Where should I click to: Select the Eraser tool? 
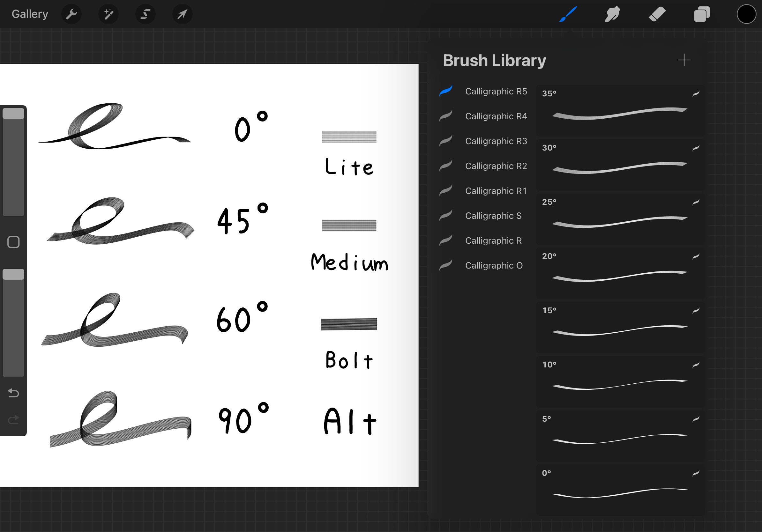coord(657,14)
